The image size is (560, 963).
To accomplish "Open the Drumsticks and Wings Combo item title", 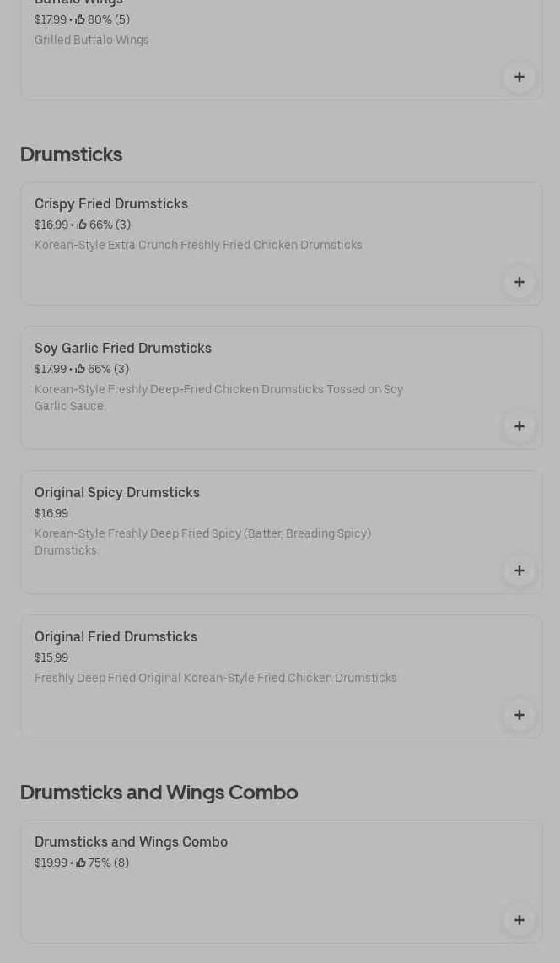I will 131,841.
